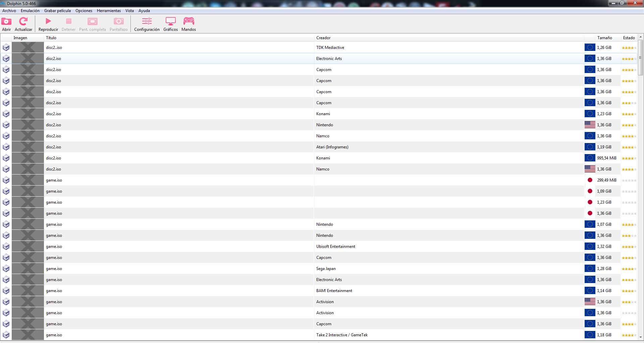Click the '1,18 GiB' size value
Screen dimensions: 644x343
point(604,335)
